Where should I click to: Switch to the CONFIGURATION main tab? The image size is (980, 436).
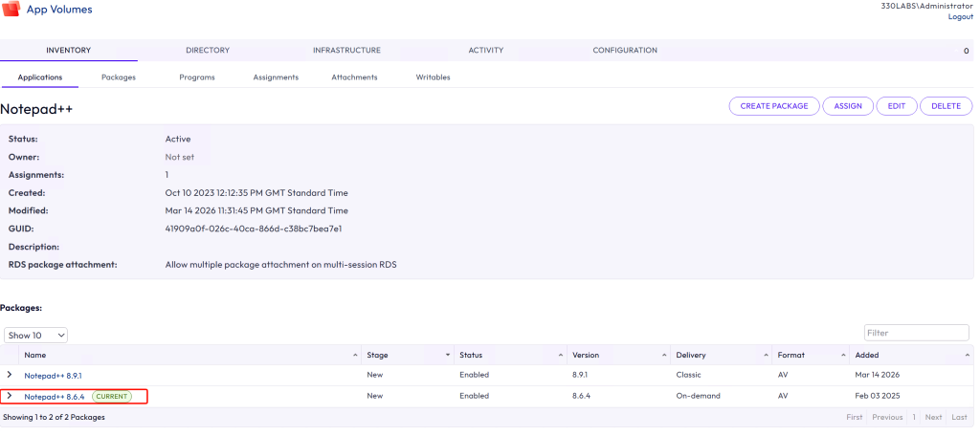(x=625, y=50)
